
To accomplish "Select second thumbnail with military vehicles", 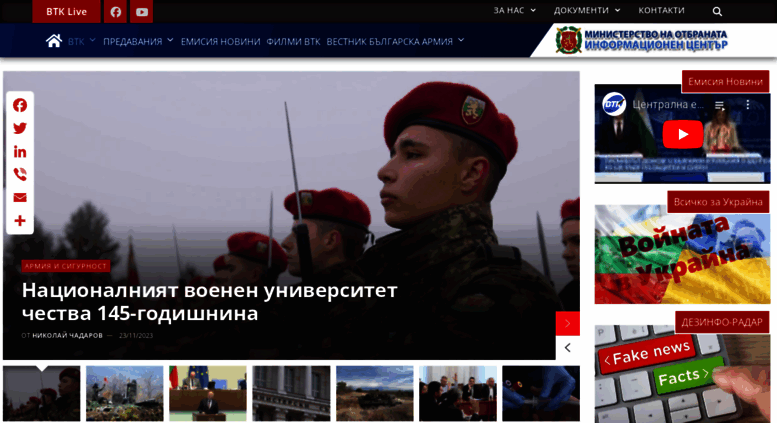I will pos(125,394).
